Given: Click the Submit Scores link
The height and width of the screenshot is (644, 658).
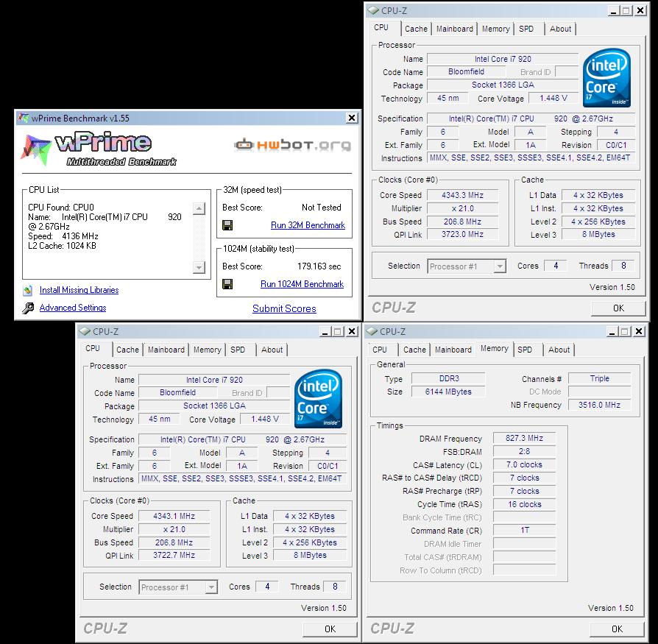Looking at the screenshot, I should click(284, 309).
